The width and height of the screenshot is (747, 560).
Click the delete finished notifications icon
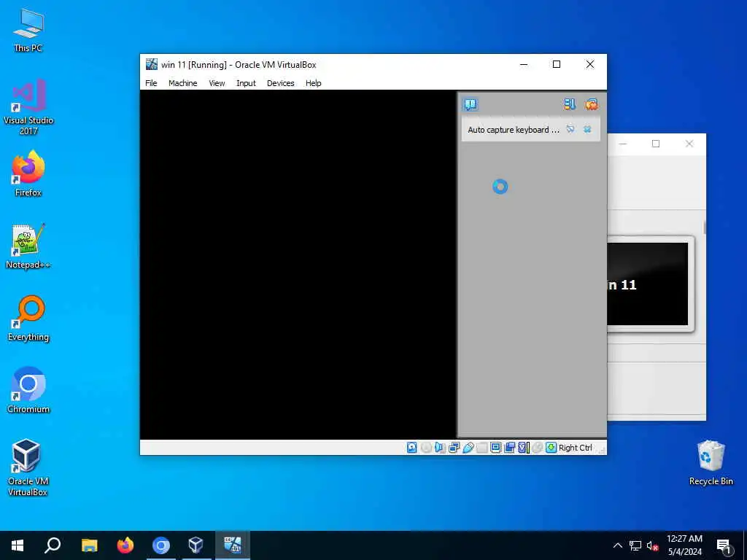pyautogui.click(x=591, y=104)
